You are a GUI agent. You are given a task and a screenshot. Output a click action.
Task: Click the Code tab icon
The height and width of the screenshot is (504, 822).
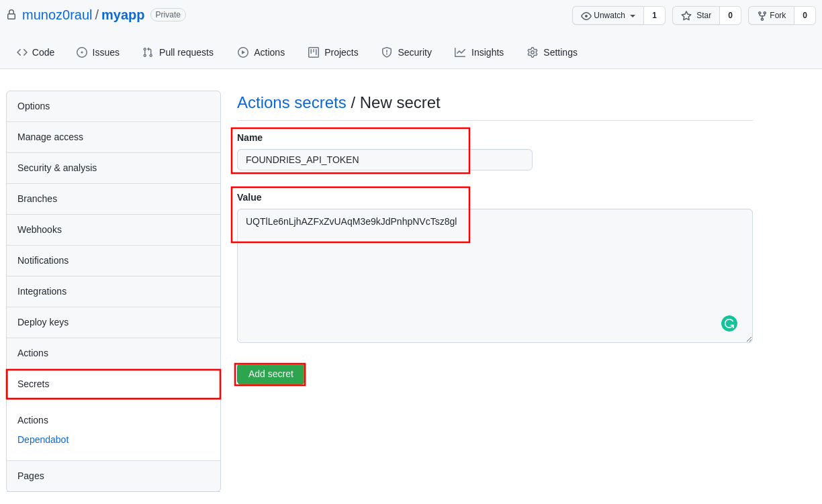click(x=22, y=52)
